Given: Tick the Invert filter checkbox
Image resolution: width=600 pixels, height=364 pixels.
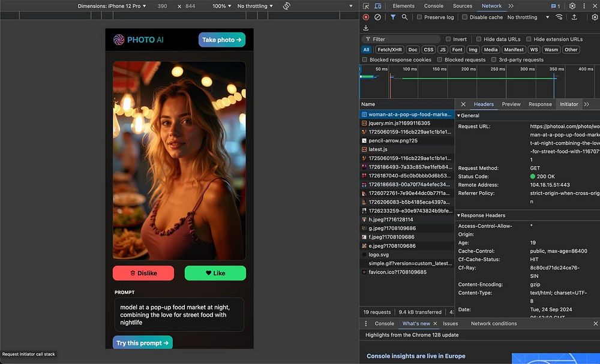Looking at the screenshot, I should point(448,39).
